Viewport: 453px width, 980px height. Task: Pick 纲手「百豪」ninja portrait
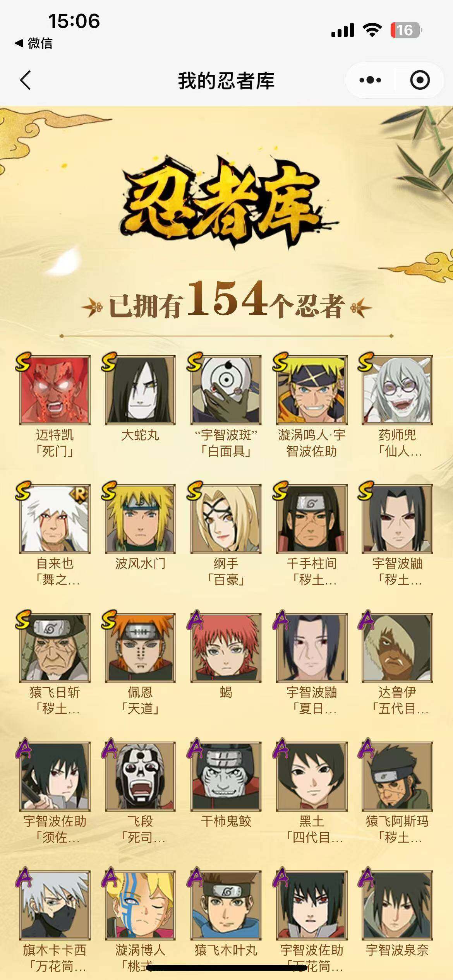click(226, 519)
